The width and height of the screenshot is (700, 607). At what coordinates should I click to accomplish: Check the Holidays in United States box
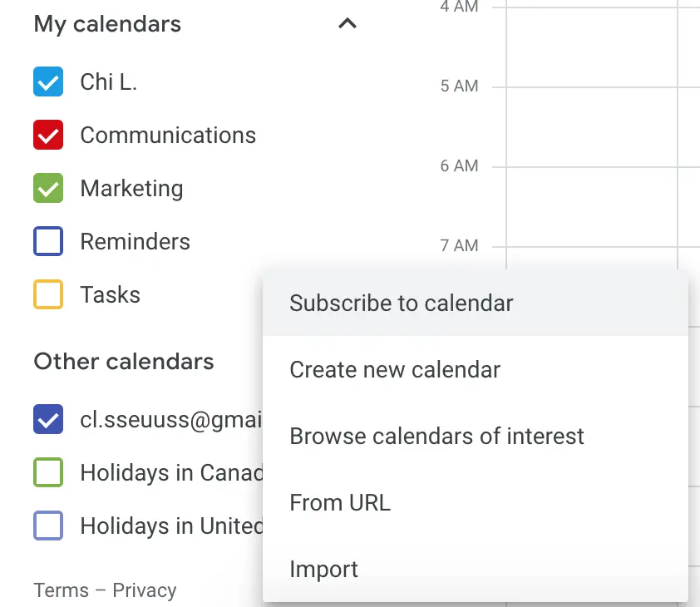(48, 526)
